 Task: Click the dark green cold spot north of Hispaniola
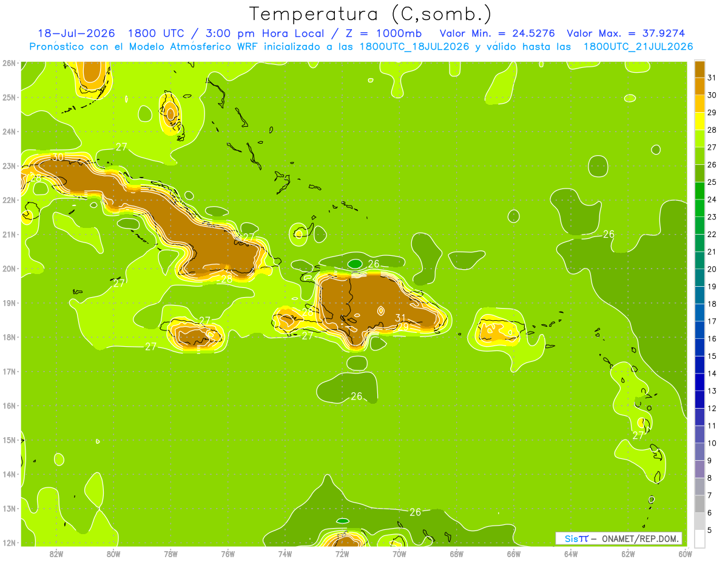coord(355,264)
